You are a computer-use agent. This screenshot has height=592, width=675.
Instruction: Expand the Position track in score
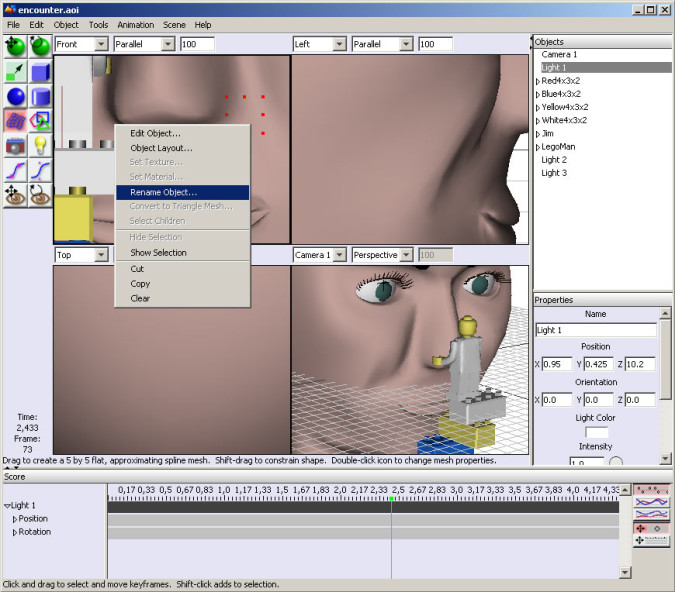(x=14, y=519)
